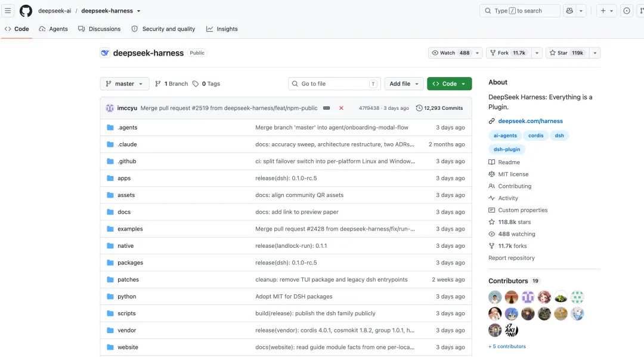Go to GitHub homepage via Octocat logo
The image size is (644, 357).
[x=26, y=11]
